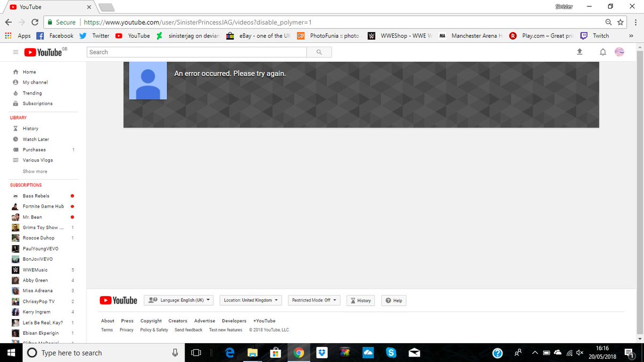Bookmark this page with the star icon

620,22
